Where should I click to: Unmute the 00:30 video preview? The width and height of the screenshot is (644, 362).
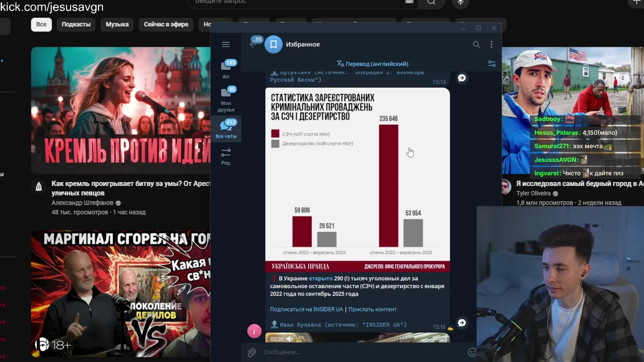290,339
